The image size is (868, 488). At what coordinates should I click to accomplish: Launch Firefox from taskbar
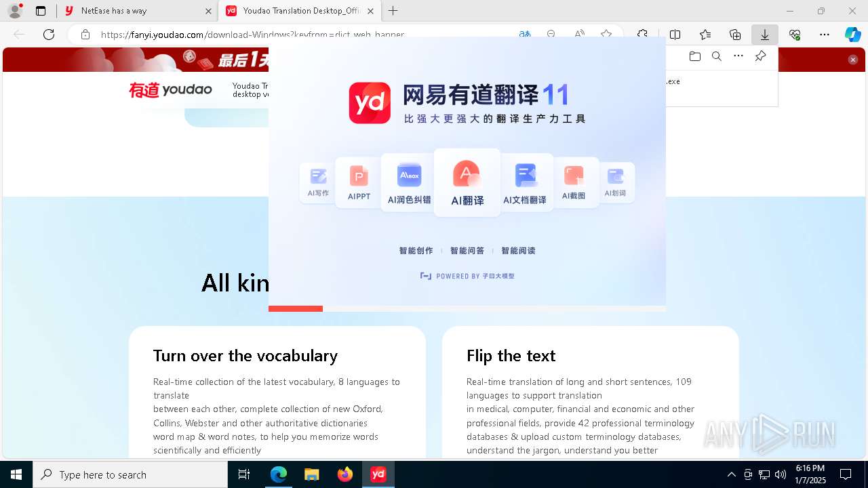(x=345, y=474)
